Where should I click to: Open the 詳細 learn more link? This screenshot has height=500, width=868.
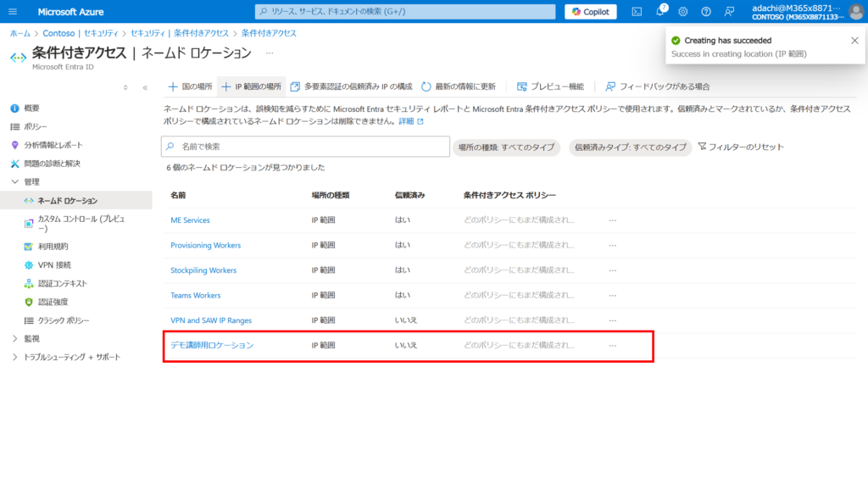click(x=411, y=121)
